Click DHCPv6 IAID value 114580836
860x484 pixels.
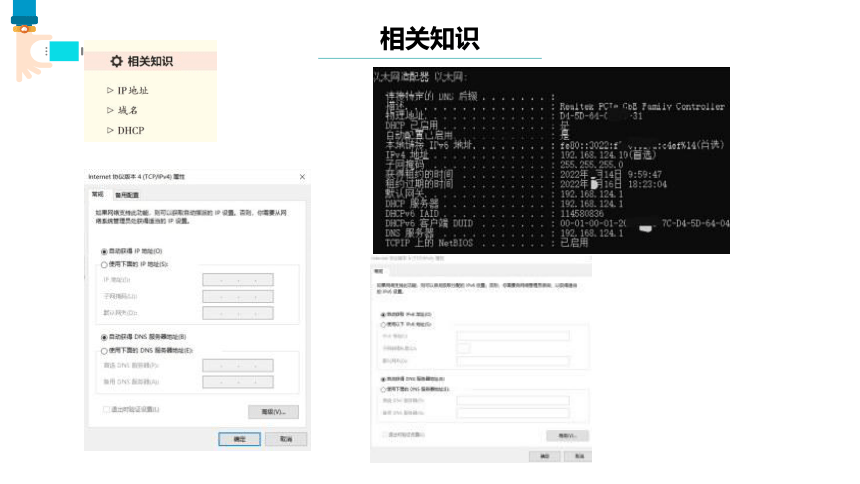581,213
